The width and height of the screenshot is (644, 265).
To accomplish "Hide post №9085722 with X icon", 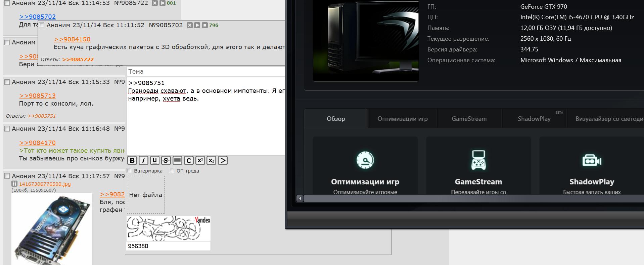I will 155,3.
